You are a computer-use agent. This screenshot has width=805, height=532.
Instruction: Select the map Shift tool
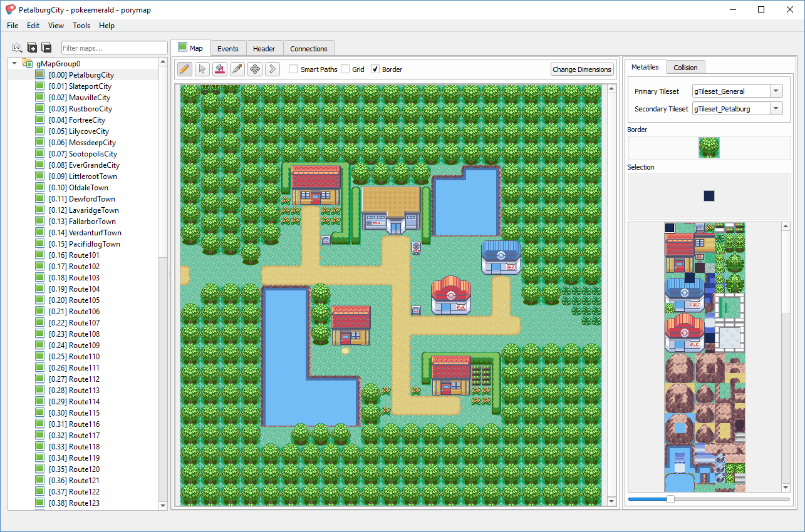(x=272, y=69)
